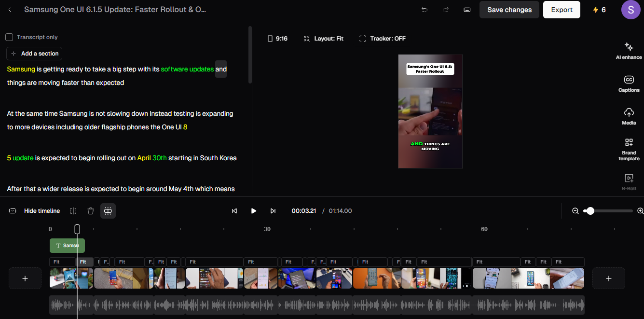The width and height of the screenshot is (644, 319).
Task: Click Add a section button
Action: [34, 54]
